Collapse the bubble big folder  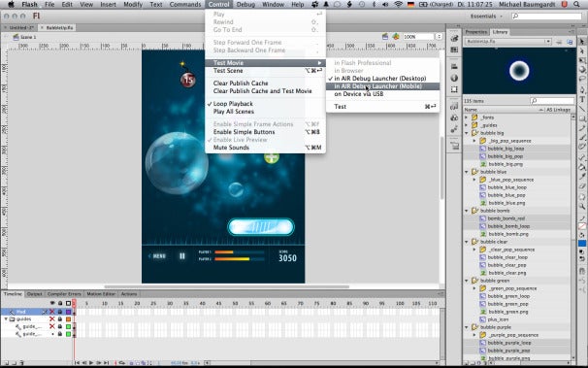[x=467, y=133]
